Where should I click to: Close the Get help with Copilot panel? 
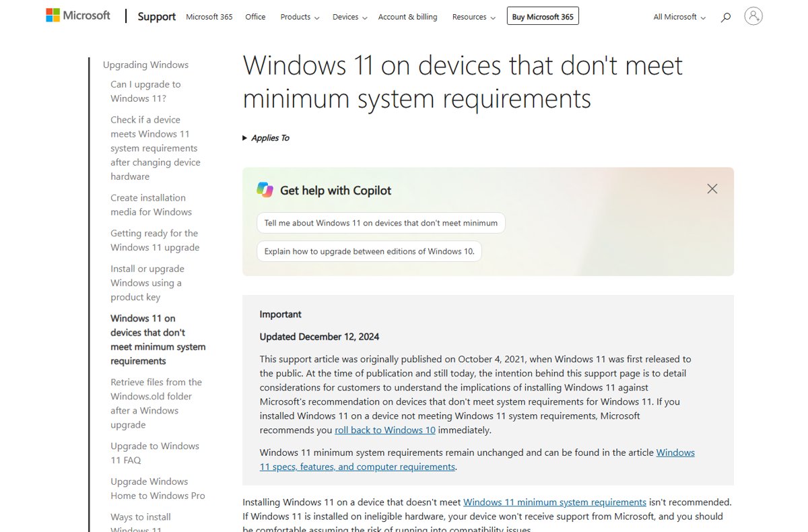712,189
